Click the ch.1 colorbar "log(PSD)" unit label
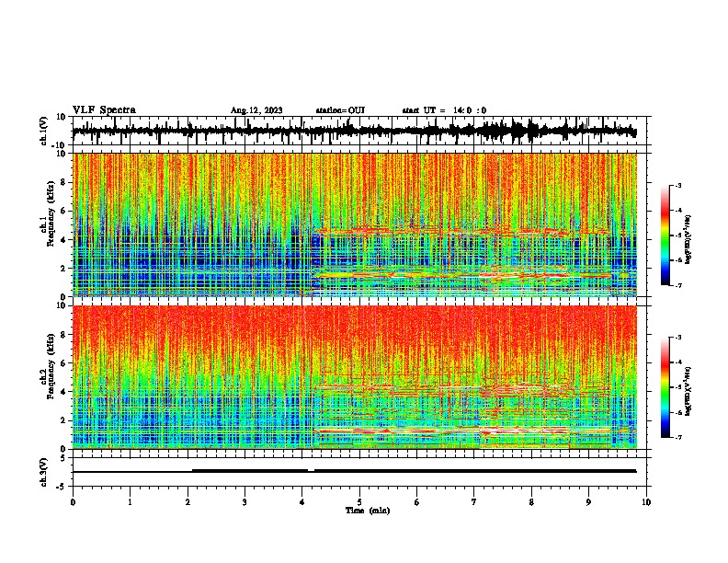 (688, 240)
